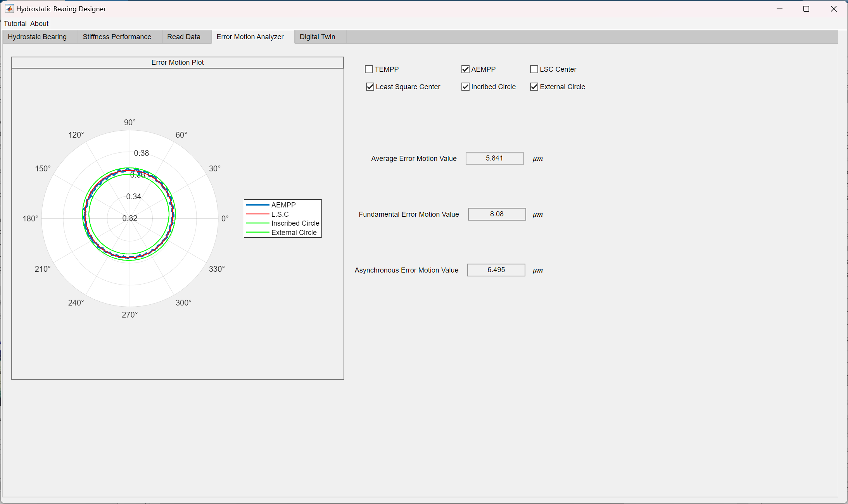Select the Fundamental Error Motion Value field

(x=497, y=214)
